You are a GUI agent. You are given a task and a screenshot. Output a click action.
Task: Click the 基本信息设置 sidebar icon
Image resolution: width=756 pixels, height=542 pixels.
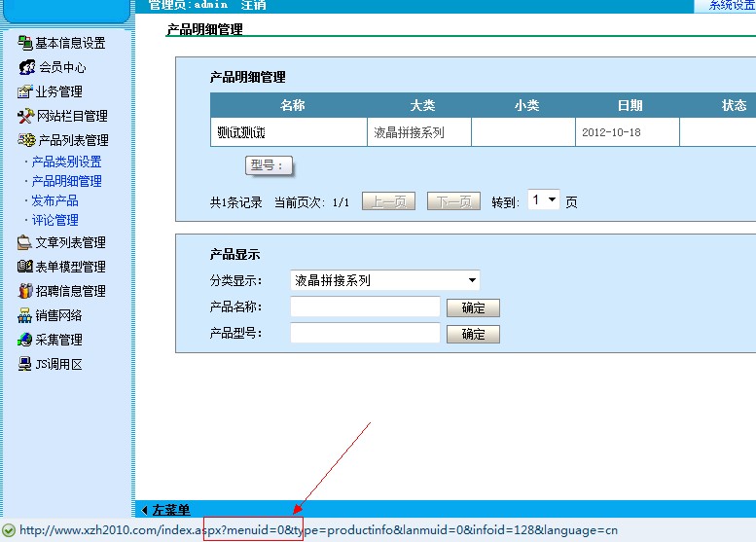coord(25,43)
